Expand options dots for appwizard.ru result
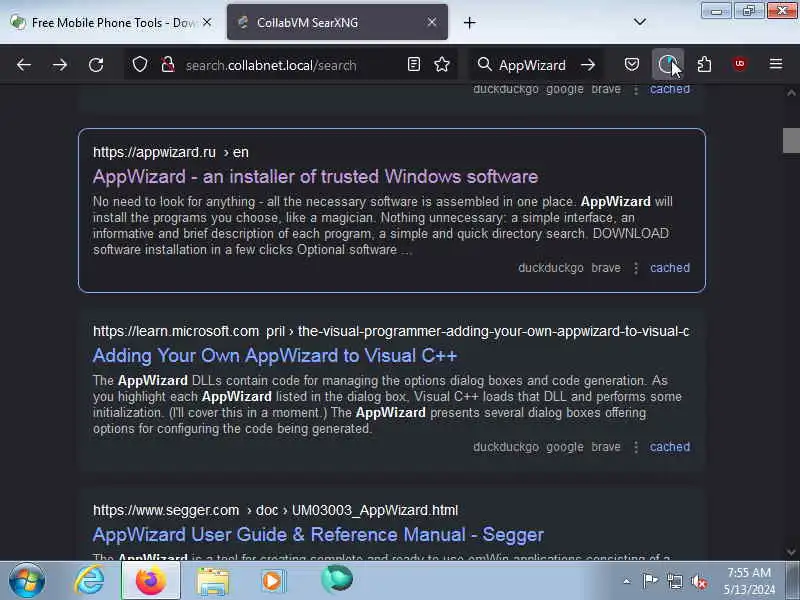The image size is (800, 600). [x=636, y=268]
